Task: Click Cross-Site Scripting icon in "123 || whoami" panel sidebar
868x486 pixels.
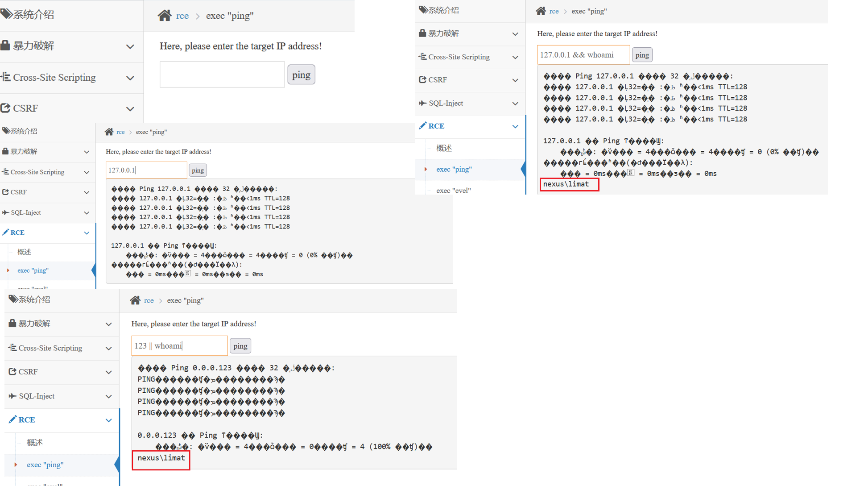Action: coord(12,347)
